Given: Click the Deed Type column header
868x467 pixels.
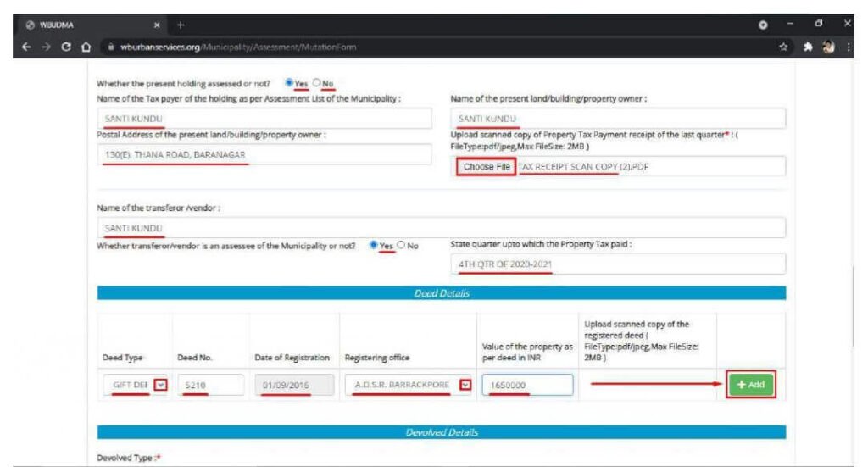Looking at the screenshot, I should pos(122,358).
